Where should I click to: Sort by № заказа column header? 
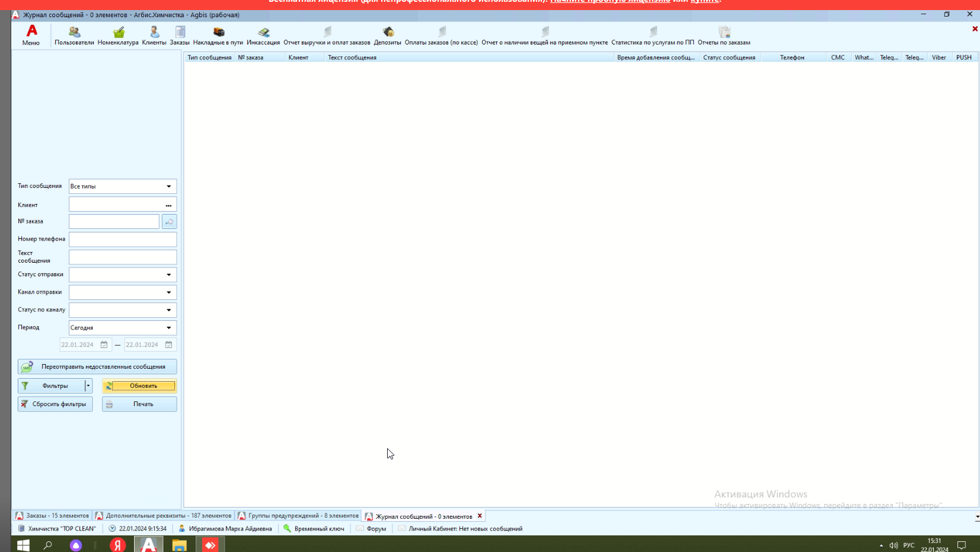coord(259,58)
